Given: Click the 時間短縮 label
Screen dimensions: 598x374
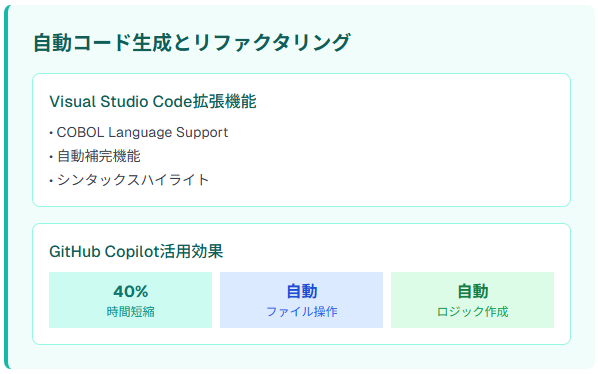Looking at the screenshot, I should (x=130, y=312).
